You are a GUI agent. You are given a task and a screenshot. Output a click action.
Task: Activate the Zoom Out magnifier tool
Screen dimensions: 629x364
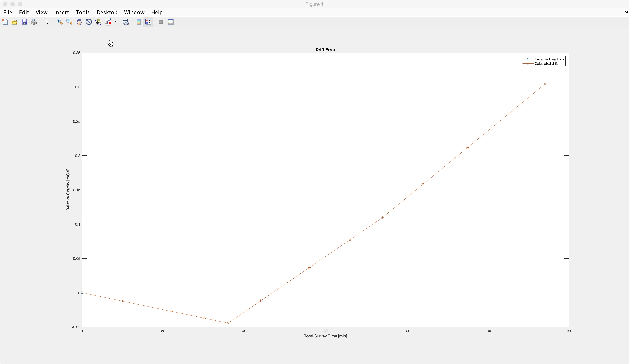pos(69,22)
